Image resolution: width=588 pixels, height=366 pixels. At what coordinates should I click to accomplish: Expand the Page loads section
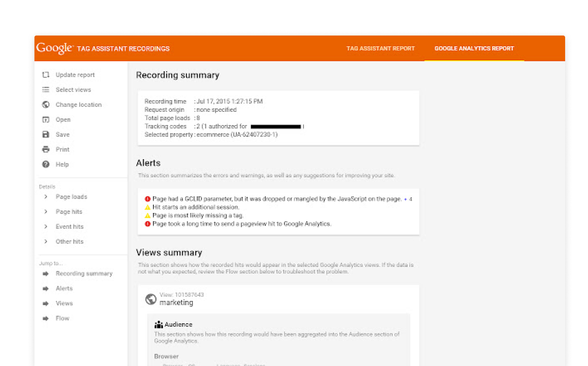(x=46, y=197)
